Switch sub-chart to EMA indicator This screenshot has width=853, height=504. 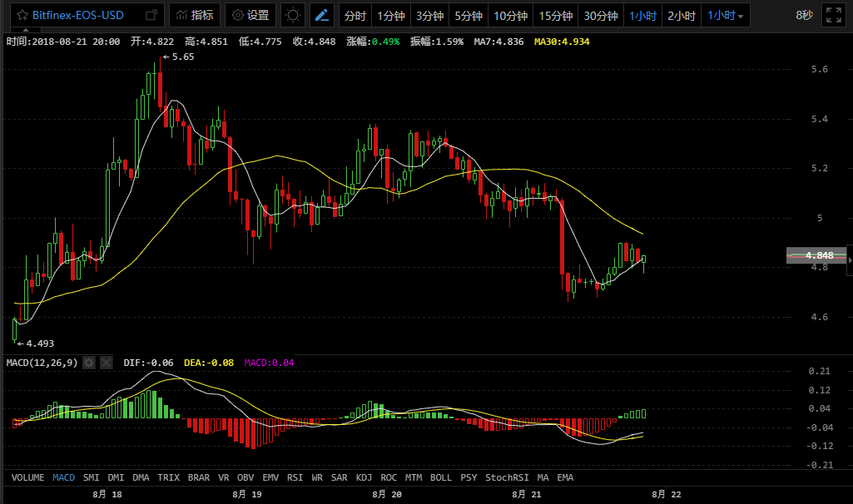(x=565, y=477)
